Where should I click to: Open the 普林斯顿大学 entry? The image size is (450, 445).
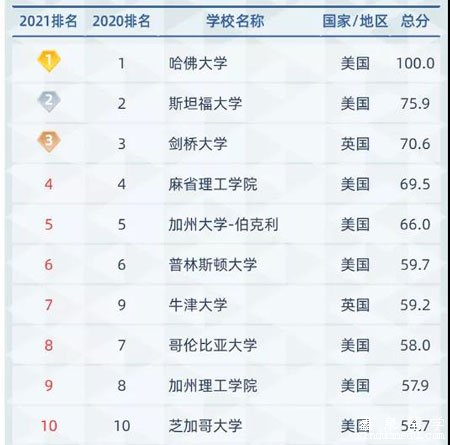[213, 265]
